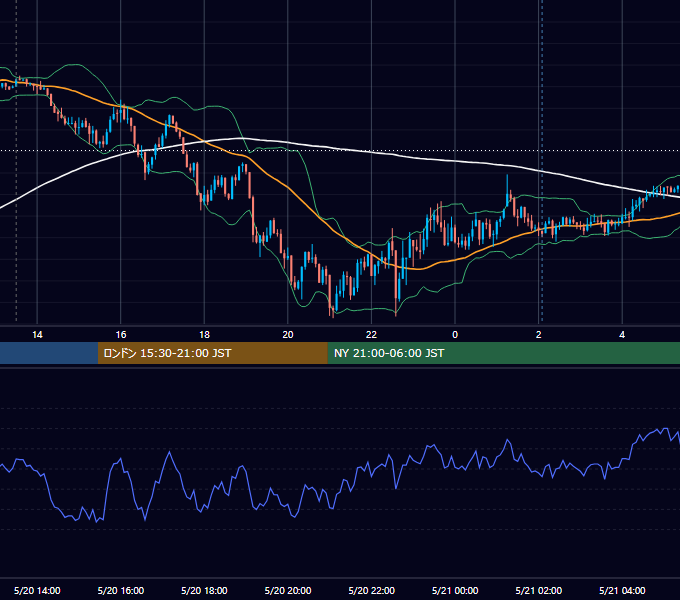Click the 5/20 14:00 time label

37,590
